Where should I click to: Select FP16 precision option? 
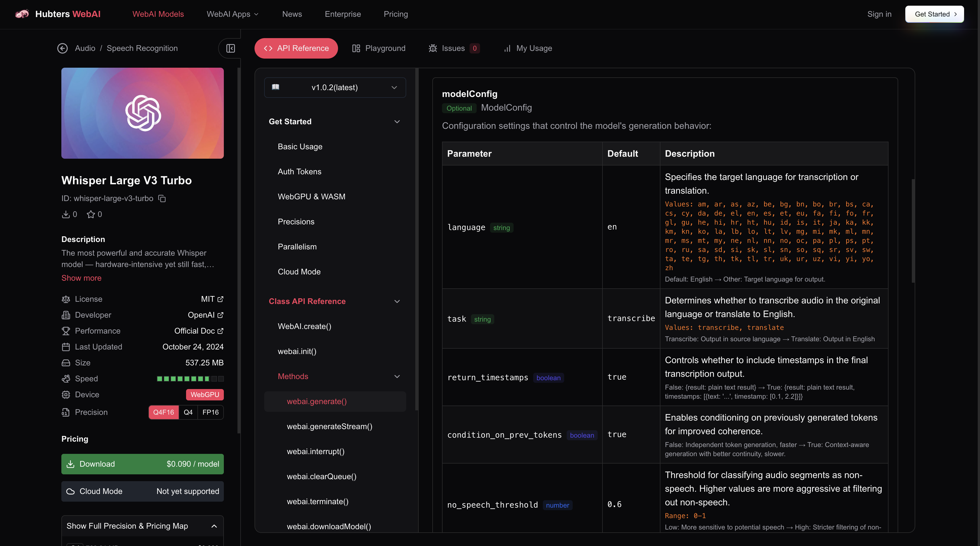(210, 412)
